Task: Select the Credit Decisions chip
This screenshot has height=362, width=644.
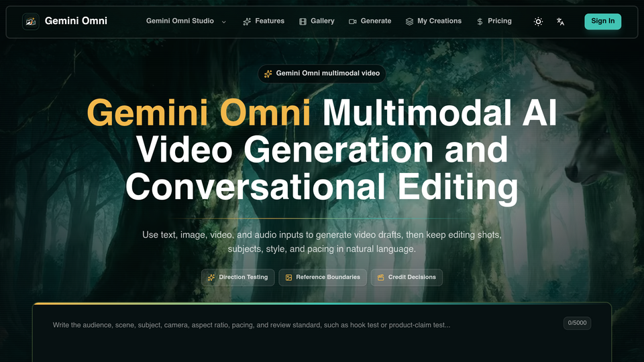Action: pyautogui.click(x=407, y=278)
